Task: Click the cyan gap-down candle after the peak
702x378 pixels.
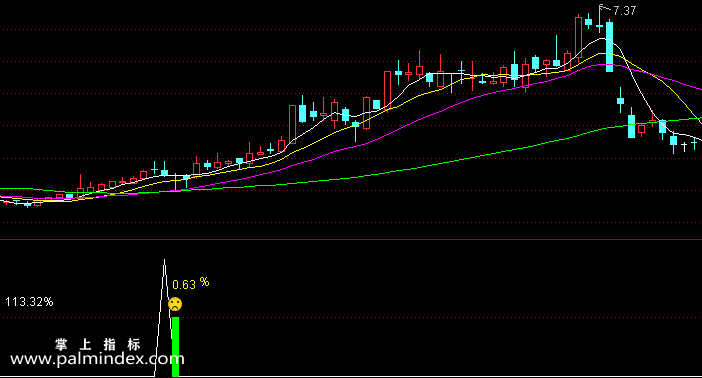Action: click(x=621, y=100)
